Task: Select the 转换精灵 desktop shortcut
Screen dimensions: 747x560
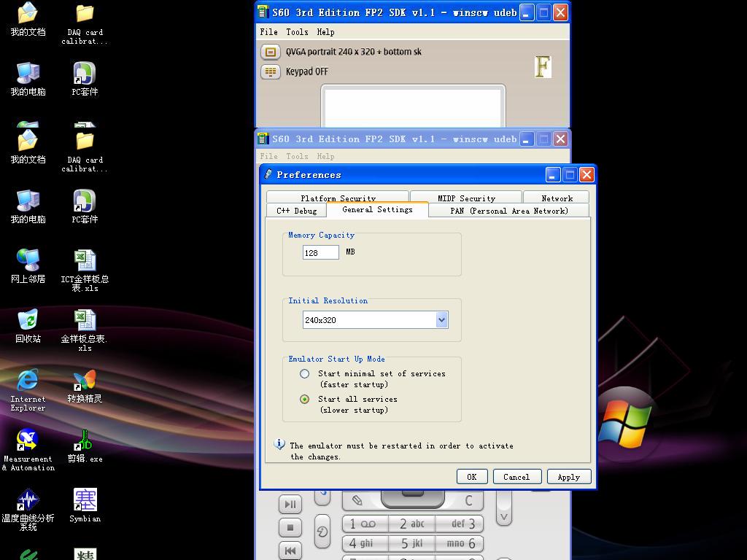Action: (x=85, y=386)
